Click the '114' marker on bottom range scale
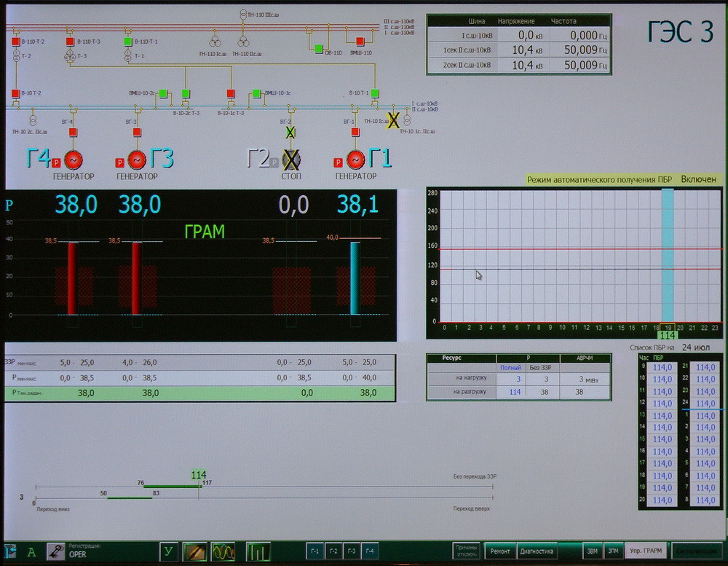 click(x=198, y=475)
